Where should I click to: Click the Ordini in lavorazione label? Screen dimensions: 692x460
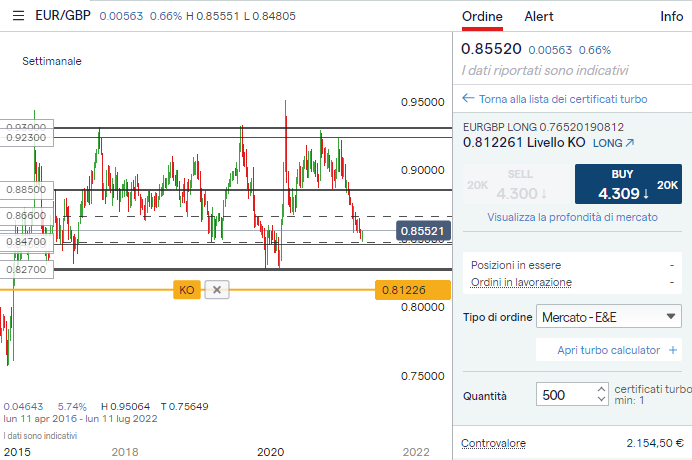521,283
